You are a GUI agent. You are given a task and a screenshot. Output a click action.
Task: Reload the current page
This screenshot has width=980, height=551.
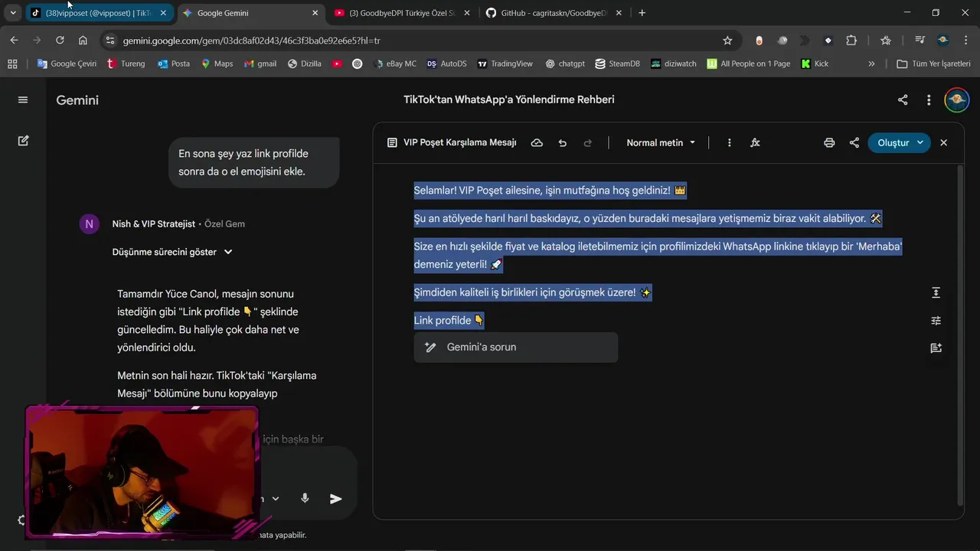[60, 41]
